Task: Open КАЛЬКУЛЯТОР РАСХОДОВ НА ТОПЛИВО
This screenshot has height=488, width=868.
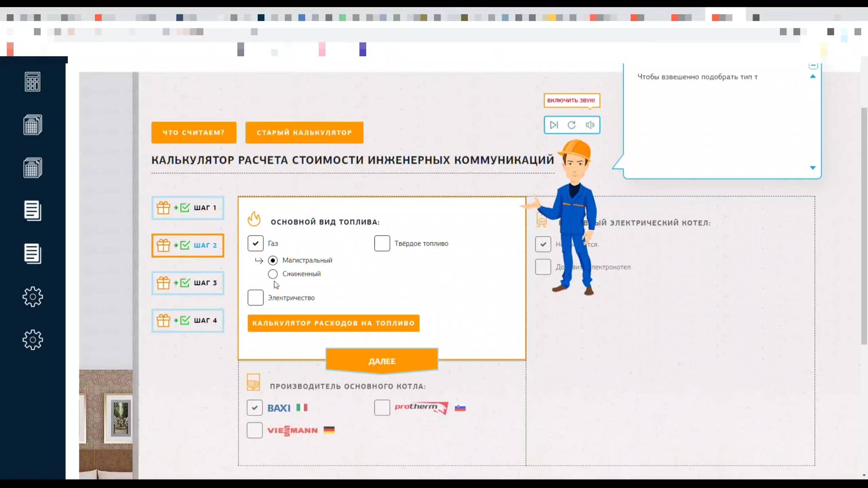Action: (333, 323)
